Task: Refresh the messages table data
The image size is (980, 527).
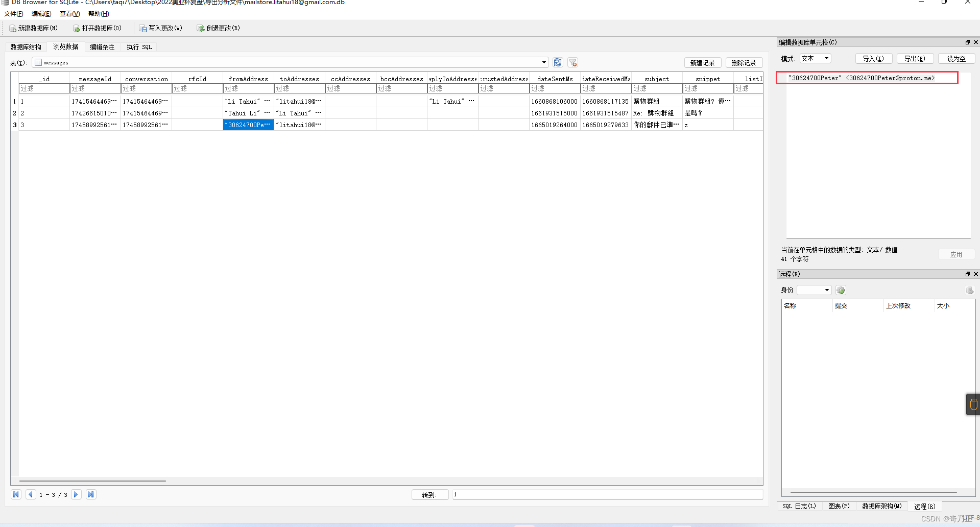Action: point(558,62)
